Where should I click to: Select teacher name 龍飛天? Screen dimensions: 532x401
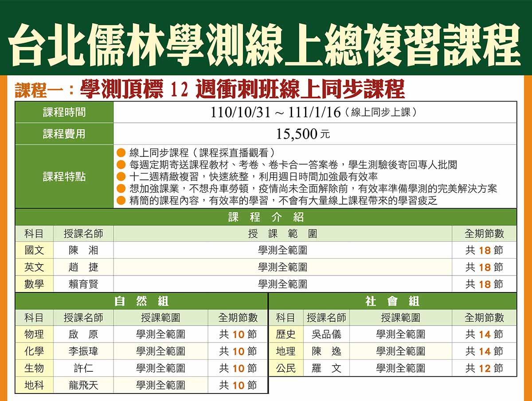pos(83,385)
